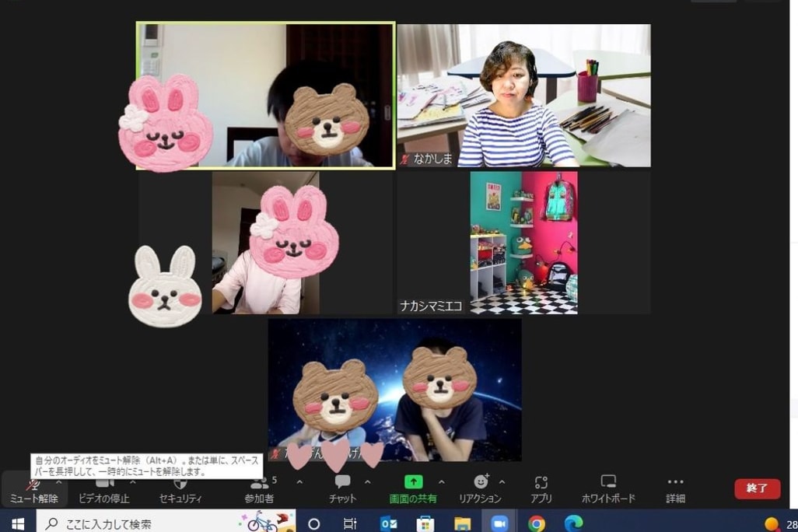The image size is (798, 532).
Task: Open the 参加者 participants panel
Action: (260, 490)
